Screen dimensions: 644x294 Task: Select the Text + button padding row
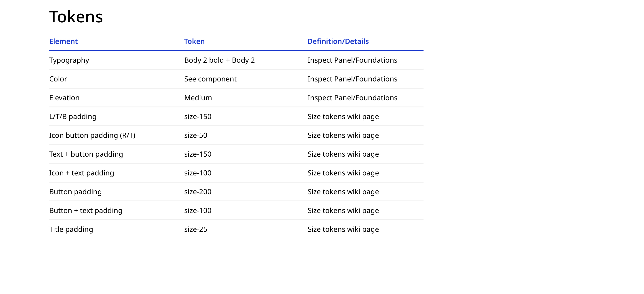click(x=86, y=154)
